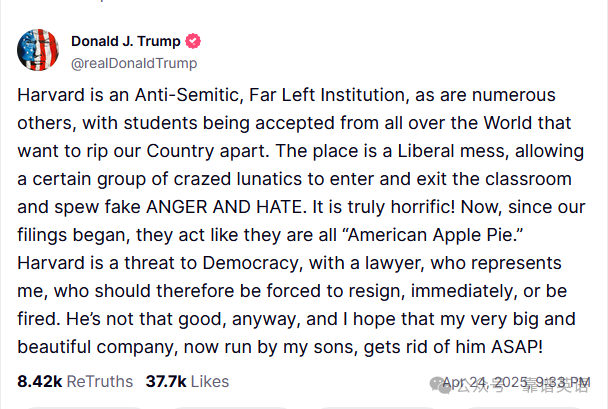Image resolution: width=608 pixels, height=409 pixels.
Task: Click the quoted American Apple Pie phrase
Action: click(433, 235)
